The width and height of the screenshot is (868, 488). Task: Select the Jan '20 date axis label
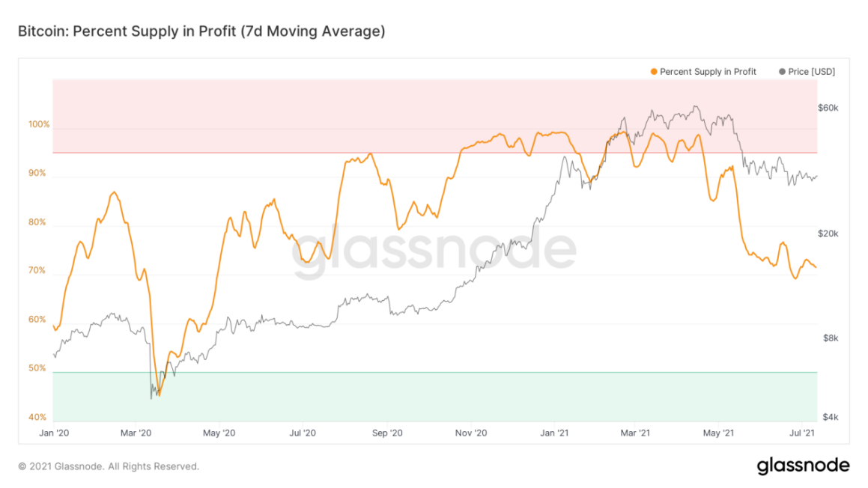(55, 433)
